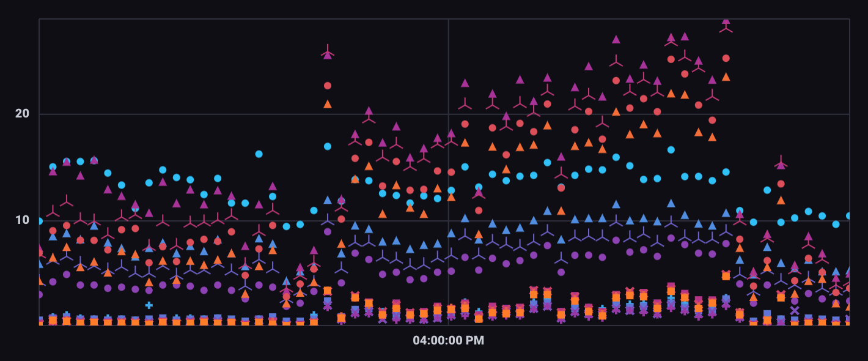868x361 pixels.
Task: Select the magenta triangle atop the early spike
Action: click(x=328, y=54)
